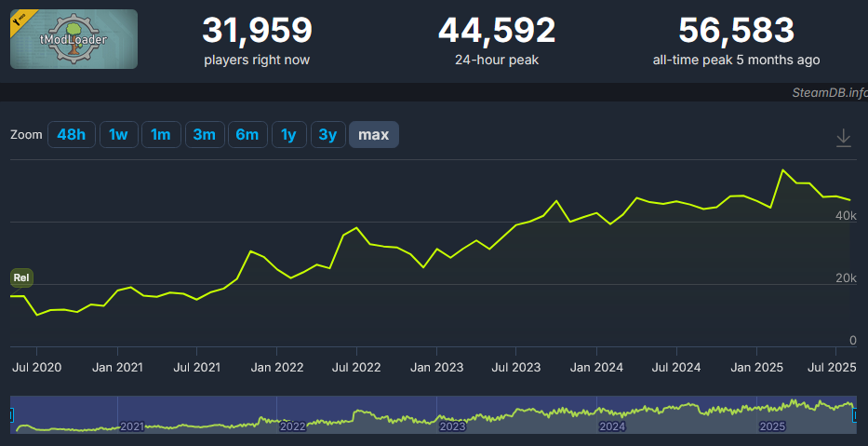
Task: Click the Jan 2024 axis label
Action: (596, 368)
